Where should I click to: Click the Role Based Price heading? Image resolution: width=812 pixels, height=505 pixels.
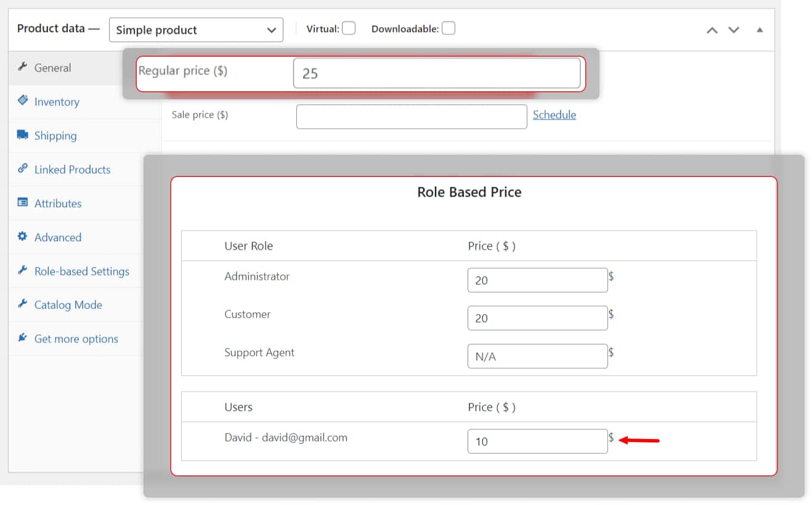(469, 192)
